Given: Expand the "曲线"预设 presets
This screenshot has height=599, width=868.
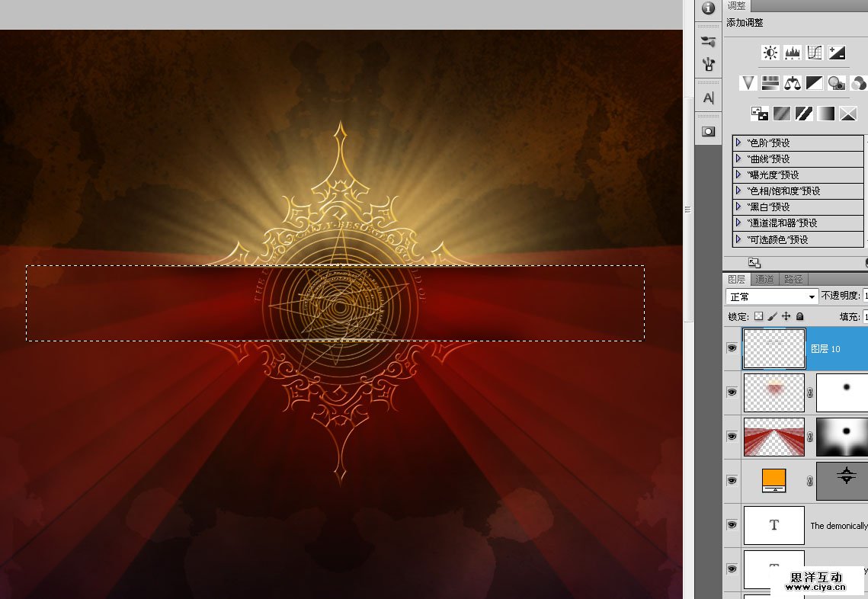Looking at the screenshot, I should [x=738, y=159].
